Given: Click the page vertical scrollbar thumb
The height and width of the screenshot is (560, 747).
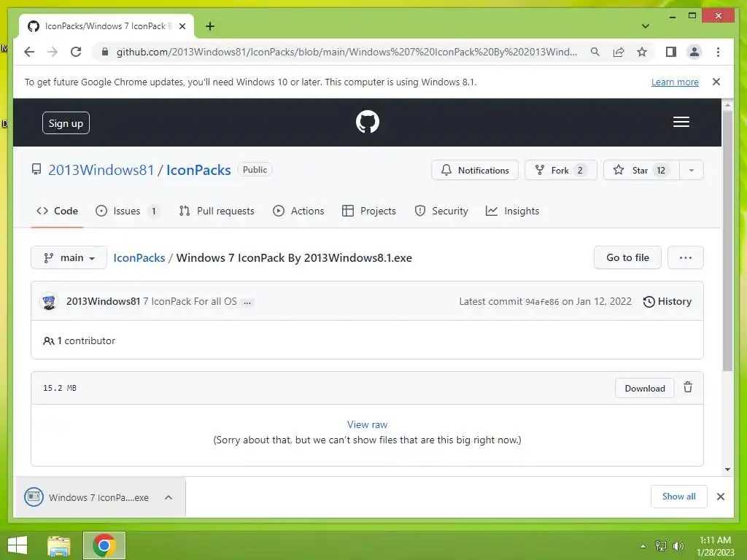Looking at the screenshot, I should pos(727,241).
